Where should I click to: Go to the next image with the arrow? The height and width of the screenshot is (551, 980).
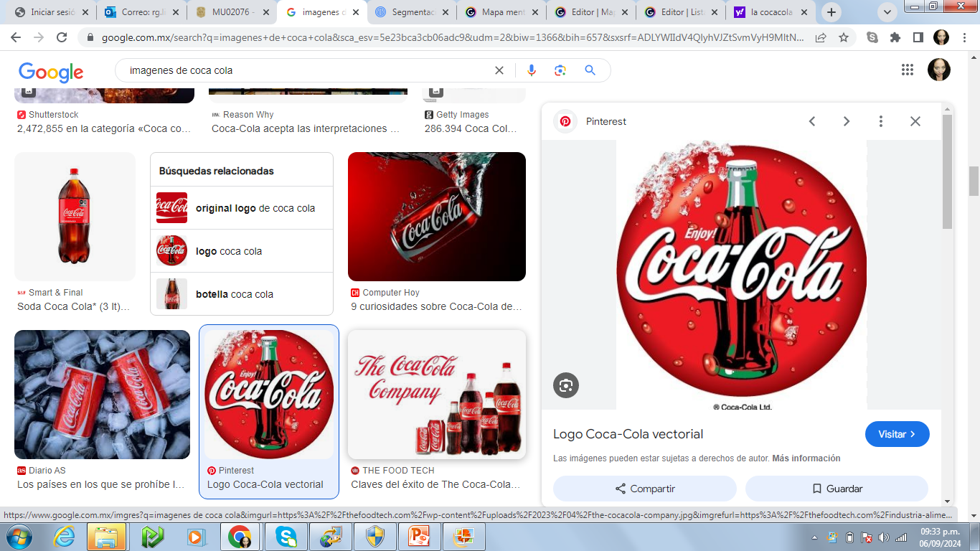847,121
